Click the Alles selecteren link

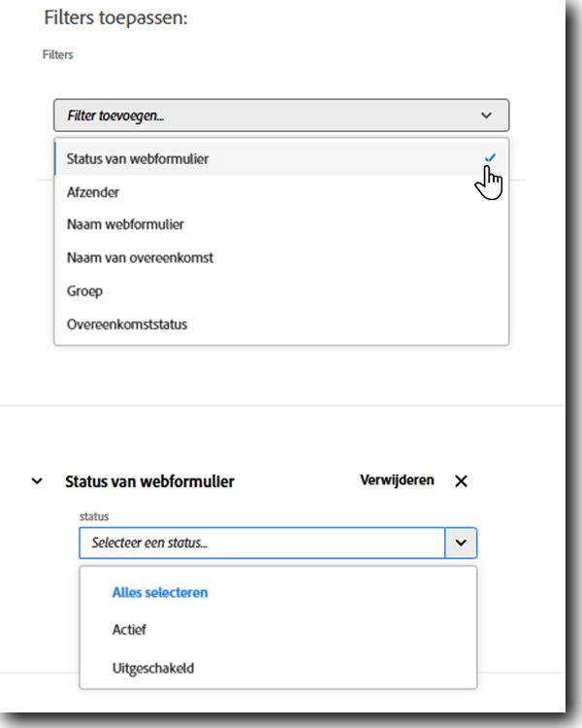click(x=160, y=593)
